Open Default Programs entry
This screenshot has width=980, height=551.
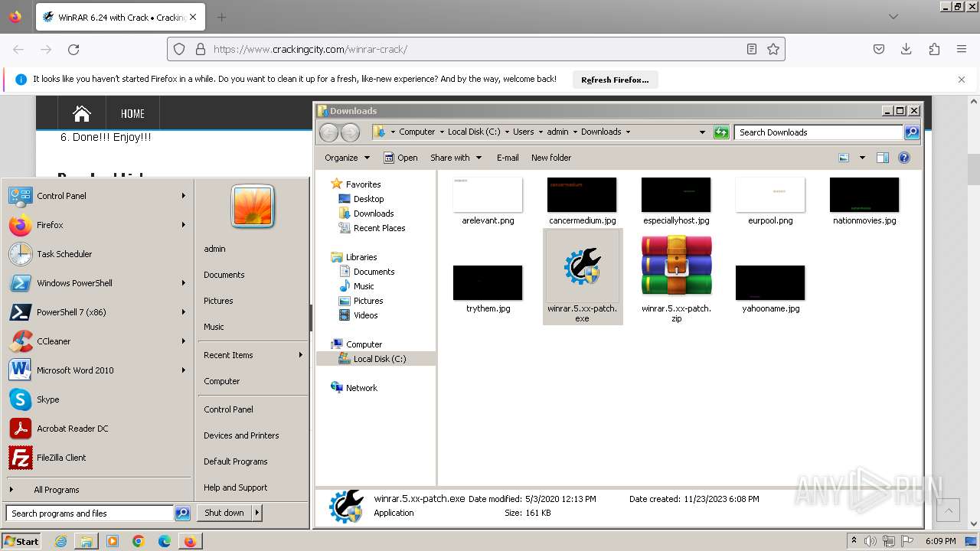point(236,461)
